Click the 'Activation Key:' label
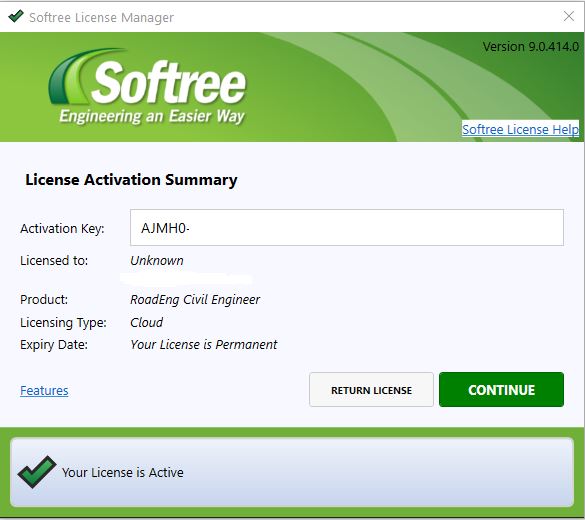The image size is (585, 520). 62,228
